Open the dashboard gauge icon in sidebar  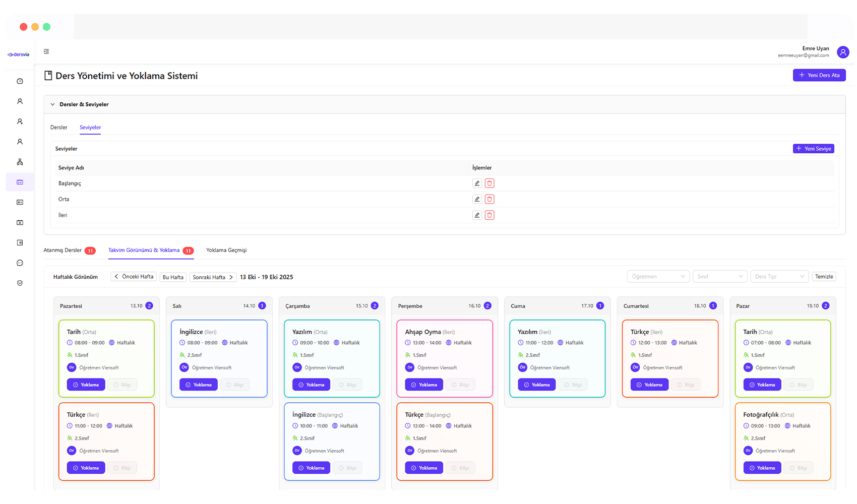click(20, 81)
